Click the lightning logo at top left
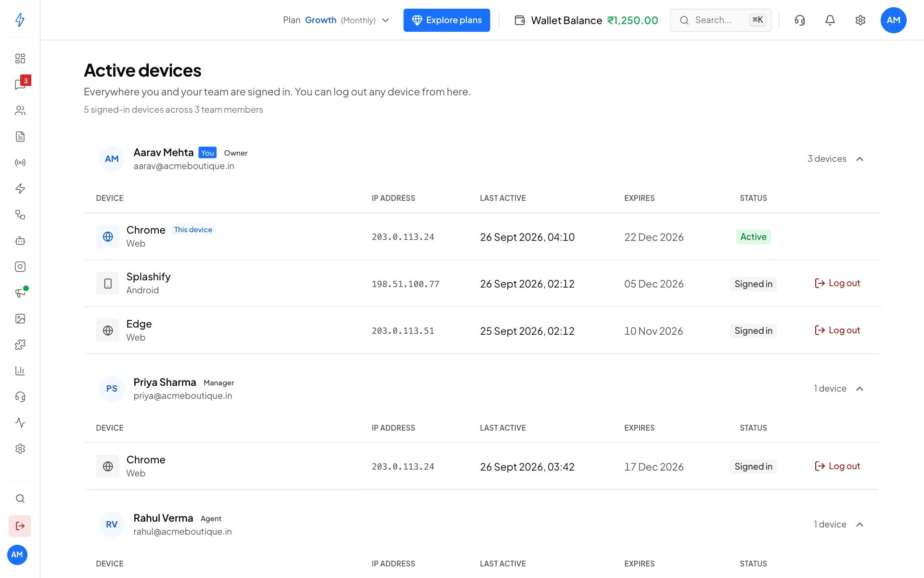924x578 pixels. 20,20
